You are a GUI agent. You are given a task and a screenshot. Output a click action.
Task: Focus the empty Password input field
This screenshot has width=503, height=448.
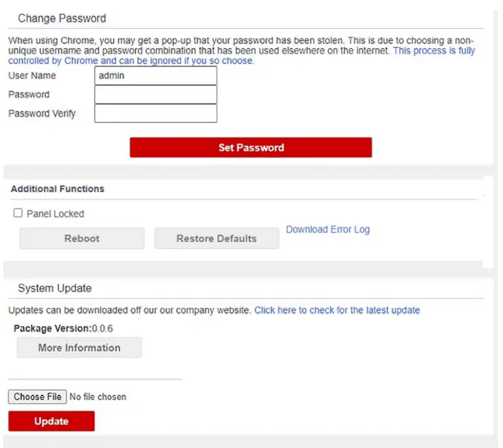[x=156, y=95]
